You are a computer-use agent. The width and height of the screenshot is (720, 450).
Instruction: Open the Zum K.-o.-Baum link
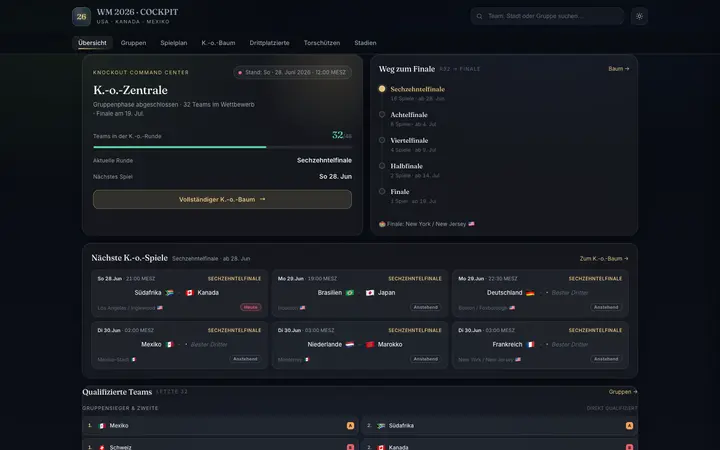pos(604,259)
